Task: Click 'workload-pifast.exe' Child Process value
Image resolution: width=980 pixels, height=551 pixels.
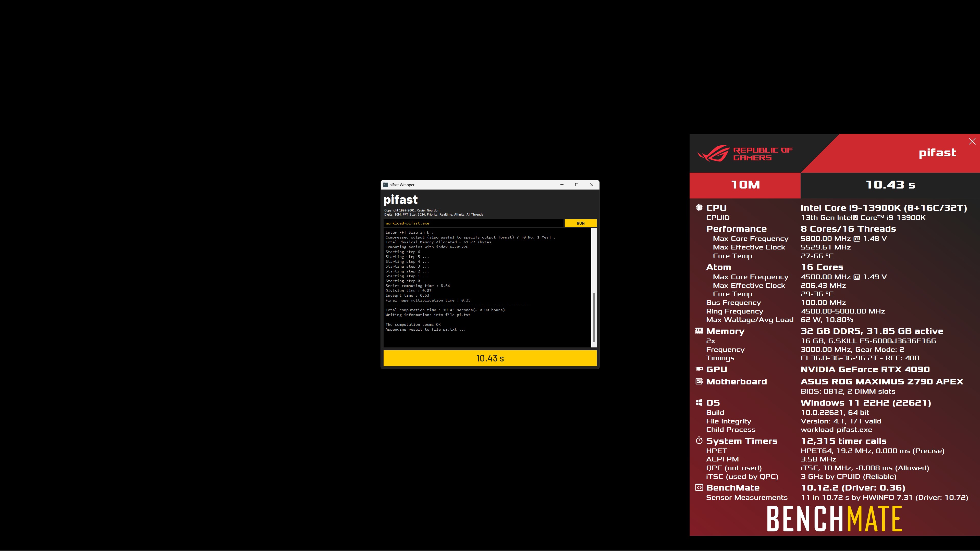Action: [836, 430]
